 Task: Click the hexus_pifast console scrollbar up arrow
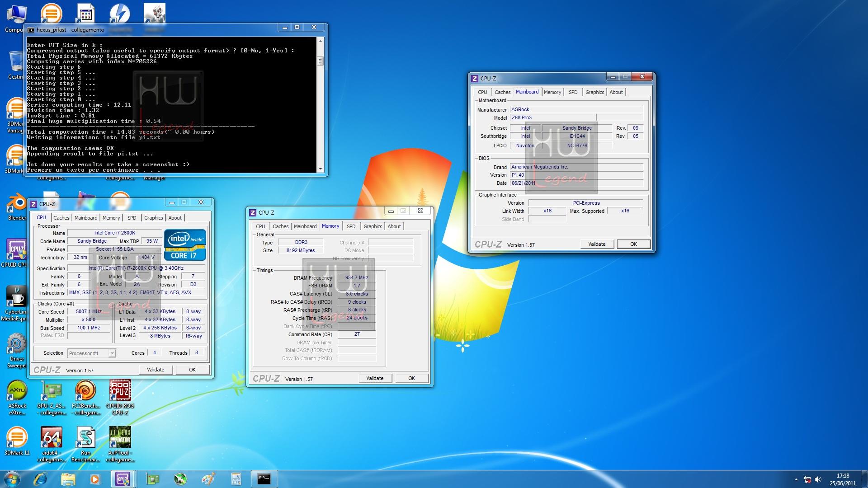click(321, 41)
